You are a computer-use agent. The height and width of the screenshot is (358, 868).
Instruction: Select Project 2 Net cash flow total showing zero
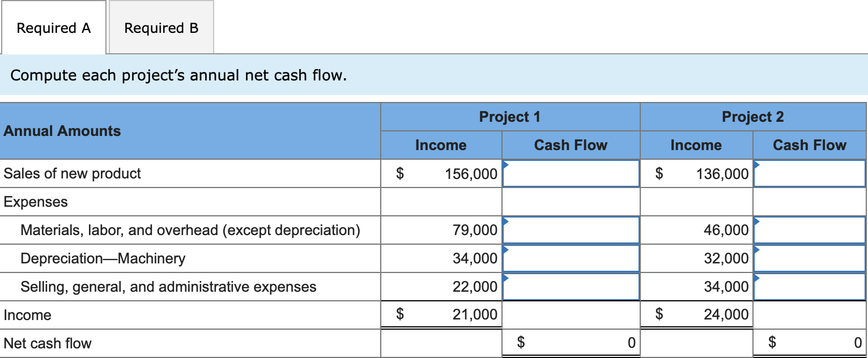(x=809, y=343)
